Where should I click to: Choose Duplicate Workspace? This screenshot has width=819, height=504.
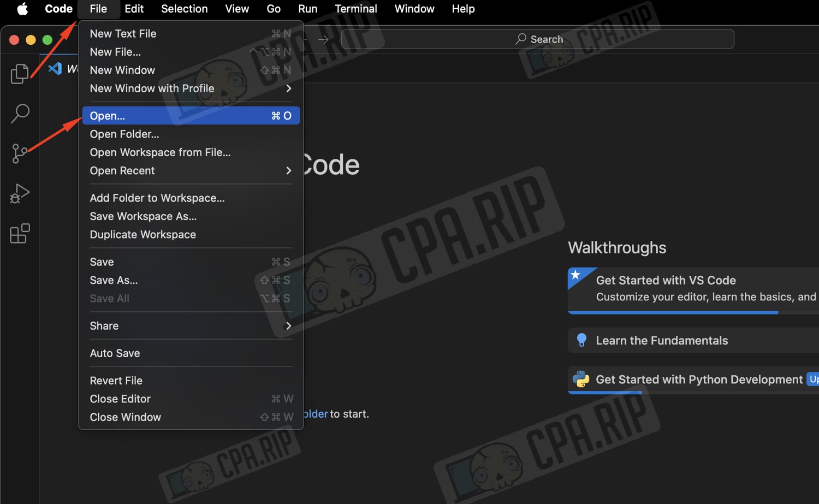(x=191, y=234)
